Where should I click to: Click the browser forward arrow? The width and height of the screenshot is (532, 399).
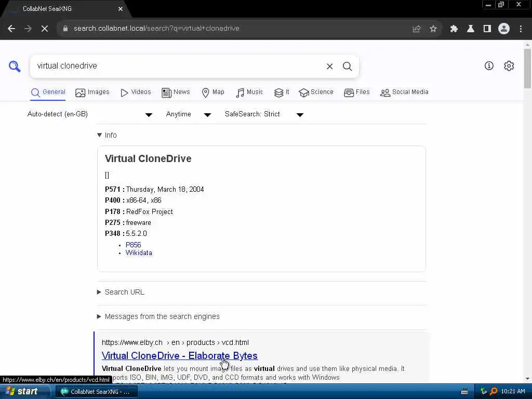tap(28, 29)
